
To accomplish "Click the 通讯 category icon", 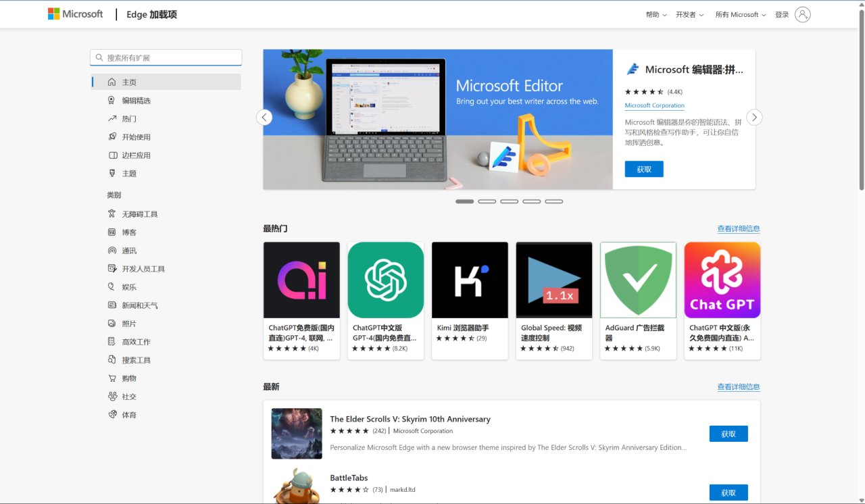I will click(112, 250).
